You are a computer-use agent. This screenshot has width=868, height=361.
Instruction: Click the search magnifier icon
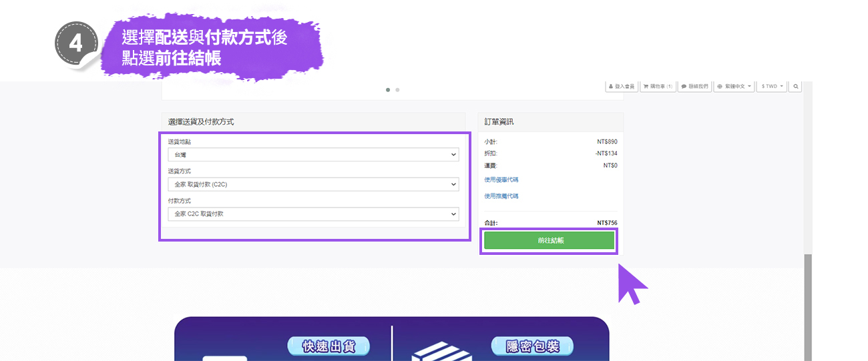[796, 87]
